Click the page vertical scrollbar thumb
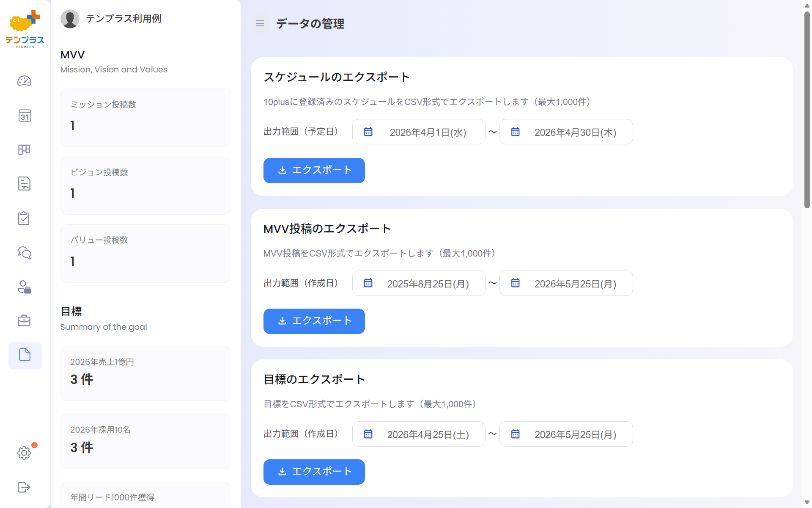Screen dimensions: 812x508 pyautogui.click(x=807, y=110)
